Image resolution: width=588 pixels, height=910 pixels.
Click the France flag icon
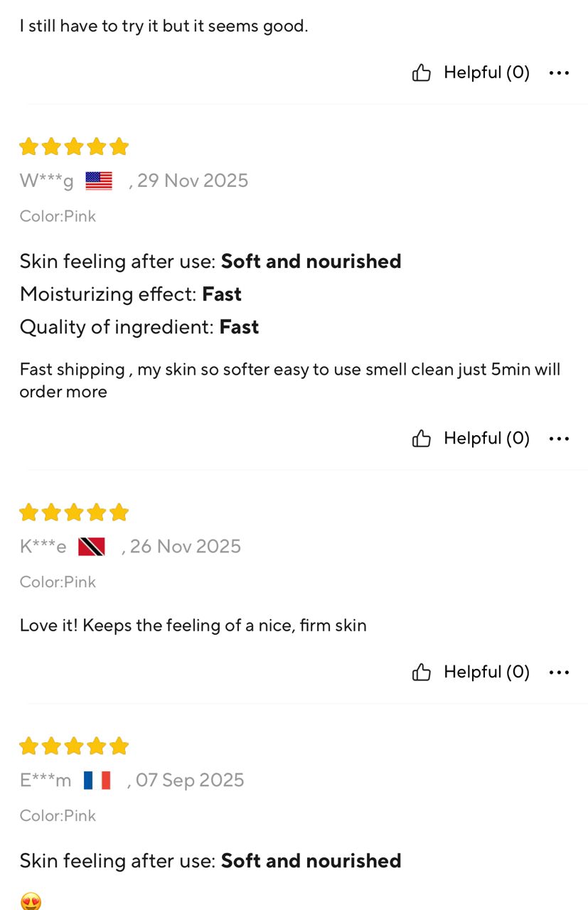pyautogui.click(x=97, y=781)
